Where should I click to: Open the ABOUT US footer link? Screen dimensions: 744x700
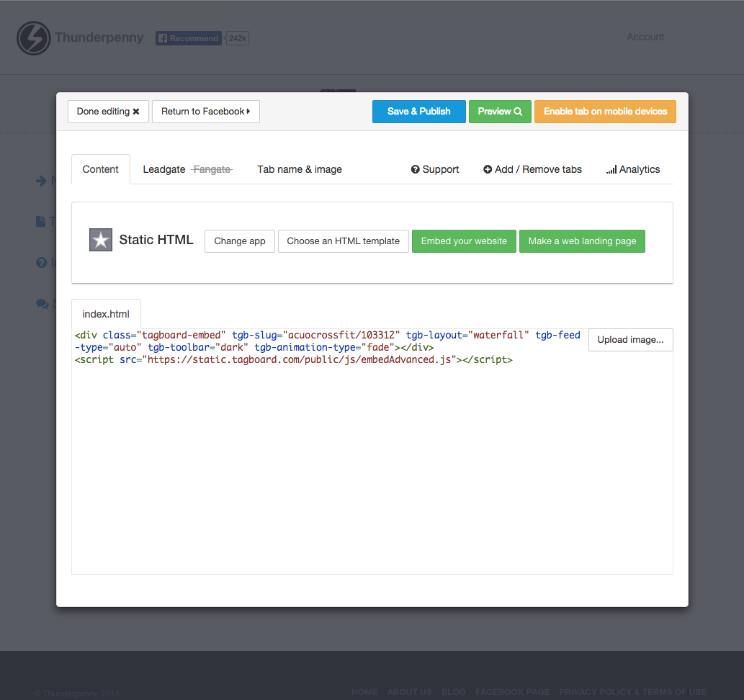410,692
